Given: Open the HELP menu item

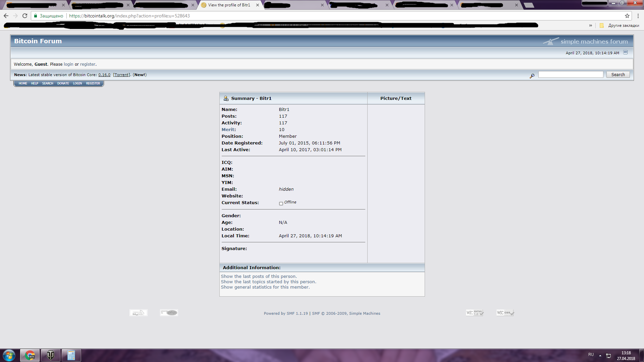Looking at the screenshot, I should 35,83.
